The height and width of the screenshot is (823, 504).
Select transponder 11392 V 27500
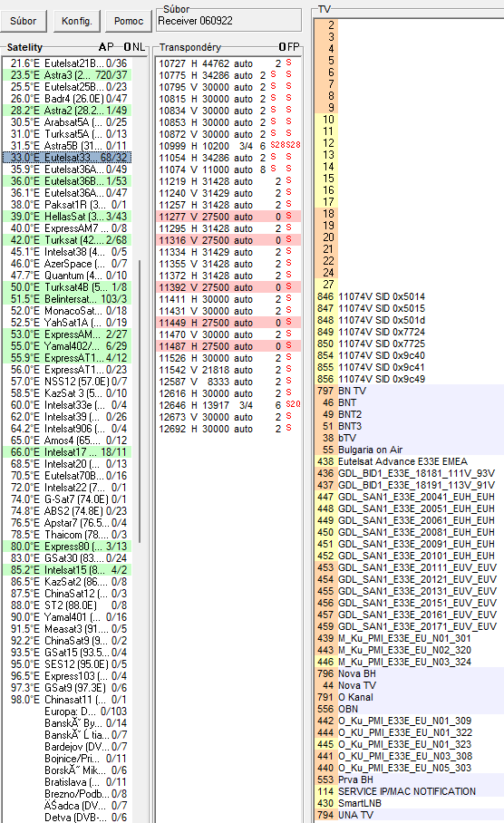pyautogui.click(x=229, y=287)
